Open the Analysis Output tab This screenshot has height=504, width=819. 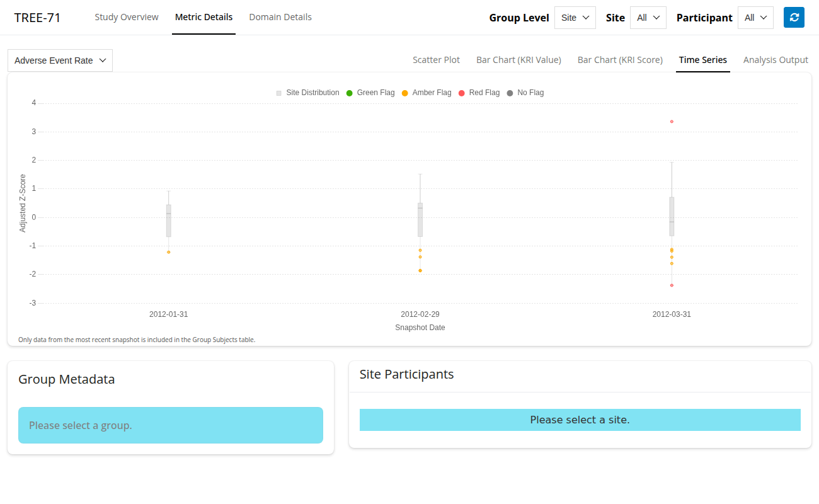point(776,60)
